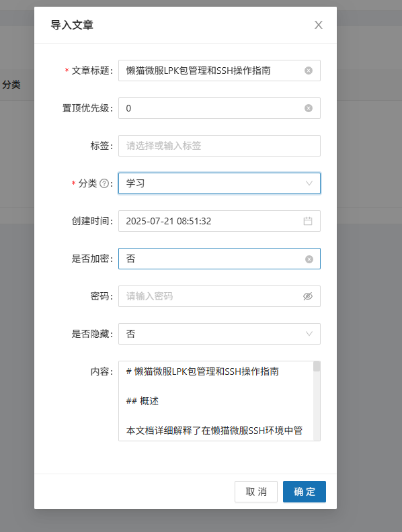The height and width of the screenshot is (532, 402).
Task: Expand the 是否隐藏 dropdown arrow
Action: point(309,334)
